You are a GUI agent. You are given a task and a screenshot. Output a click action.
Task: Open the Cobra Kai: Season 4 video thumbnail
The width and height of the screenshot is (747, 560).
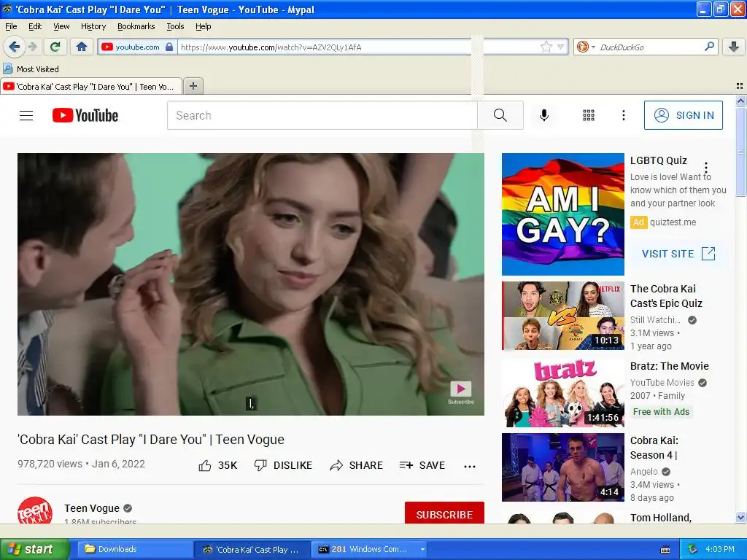pyautogui.click(x=562, y=467)
